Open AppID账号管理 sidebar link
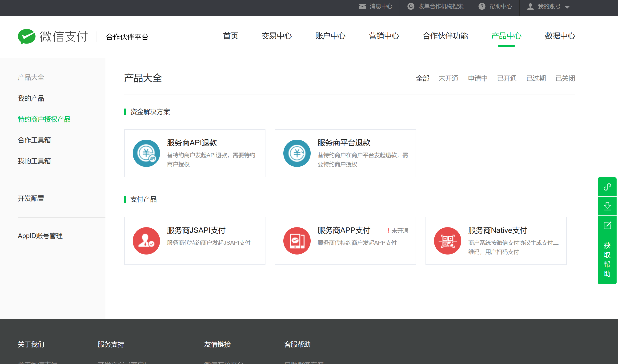The width and height of the screenshot is (618, 364). coord(40,236)
